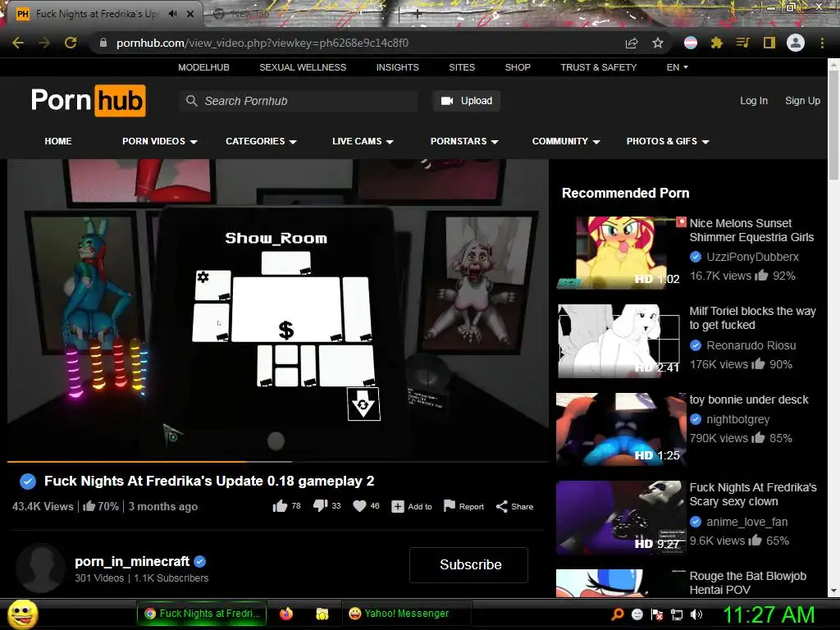
Task: Click the gear icon on the Show_Room map
Action: tap(203, 277)
